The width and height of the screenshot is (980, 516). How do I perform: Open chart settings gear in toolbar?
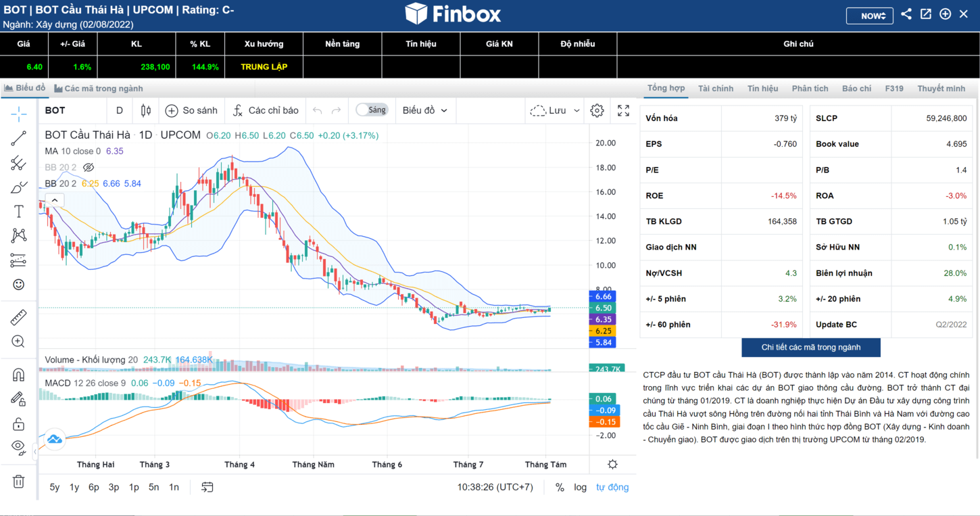597,110
